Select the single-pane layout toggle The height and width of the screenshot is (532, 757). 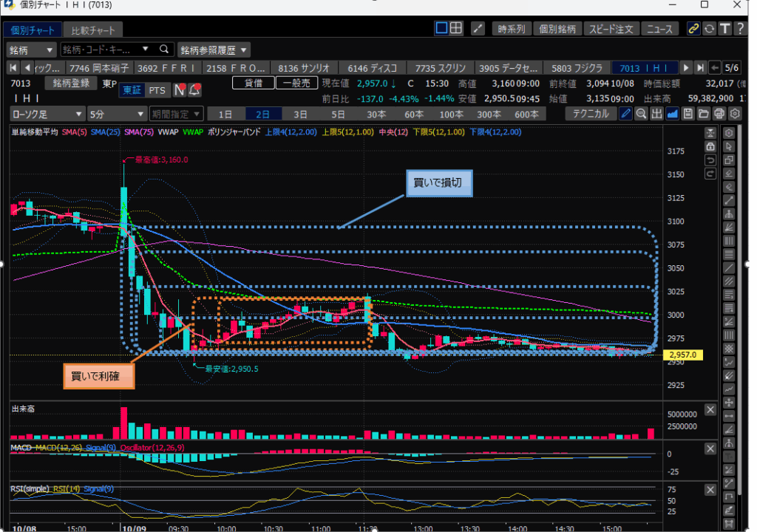point(441,29)
